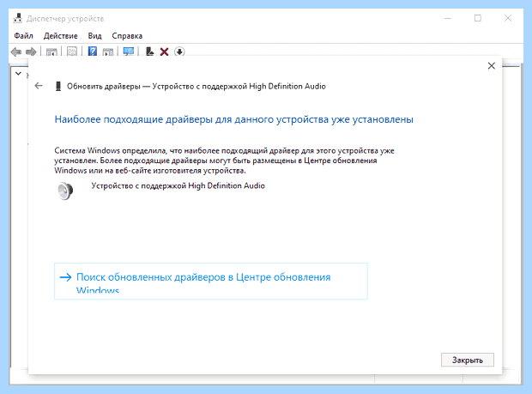Click the device name Устройство с поддержкой High Definition Audio
This screenshot has height=394, width=532.
click(178, 185)
